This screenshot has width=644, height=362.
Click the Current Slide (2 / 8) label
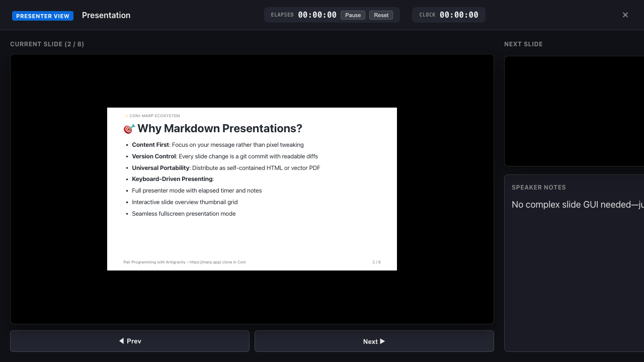pyautogui.click(x=47, y=44)
